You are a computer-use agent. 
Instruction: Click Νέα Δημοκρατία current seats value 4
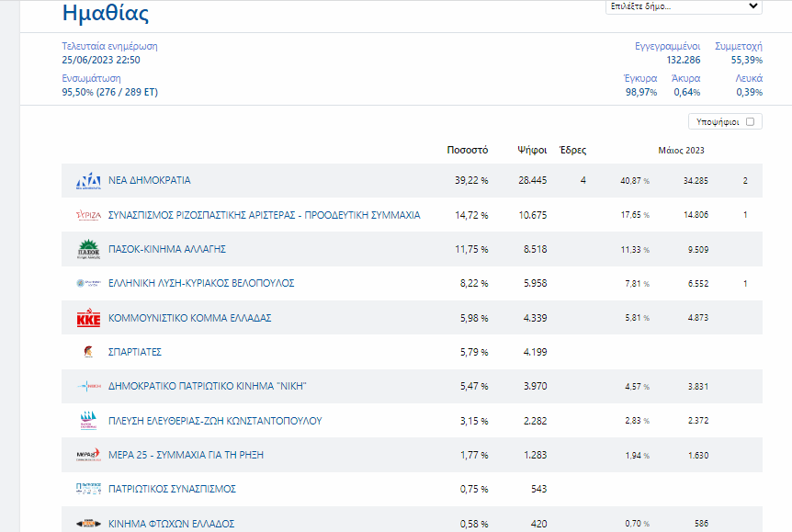click(x=583, y=180)
